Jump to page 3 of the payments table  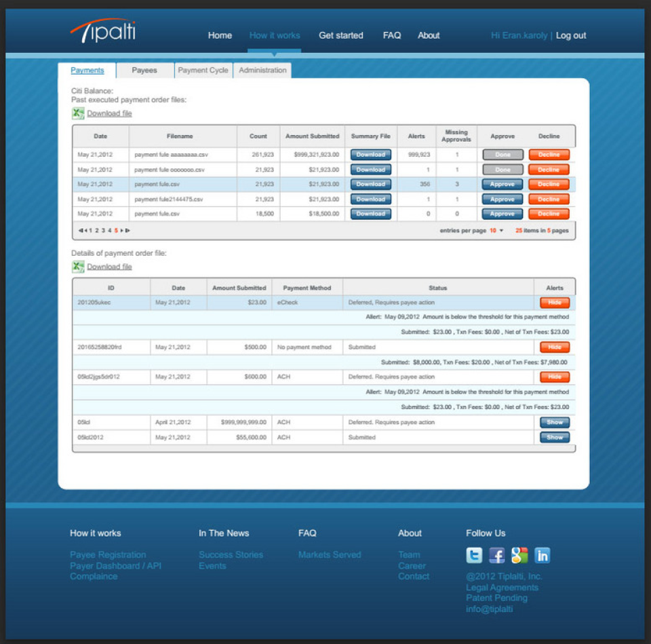click(104, 231)
